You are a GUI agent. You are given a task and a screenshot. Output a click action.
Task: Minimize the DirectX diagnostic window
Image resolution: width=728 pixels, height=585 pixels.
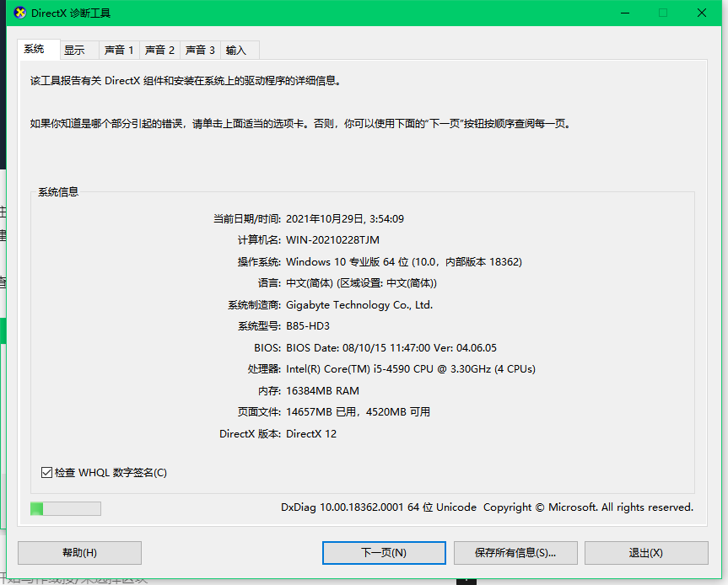point(625,13)
